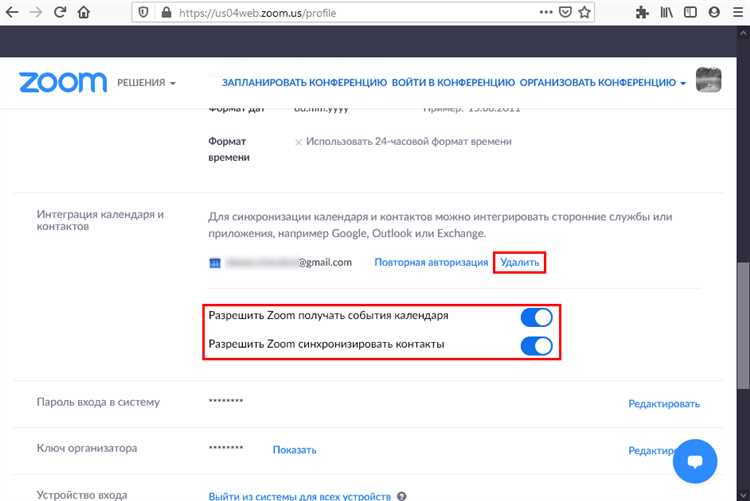750x501 pixels.
Task: Open the browser home page icon
Action: 84,12
